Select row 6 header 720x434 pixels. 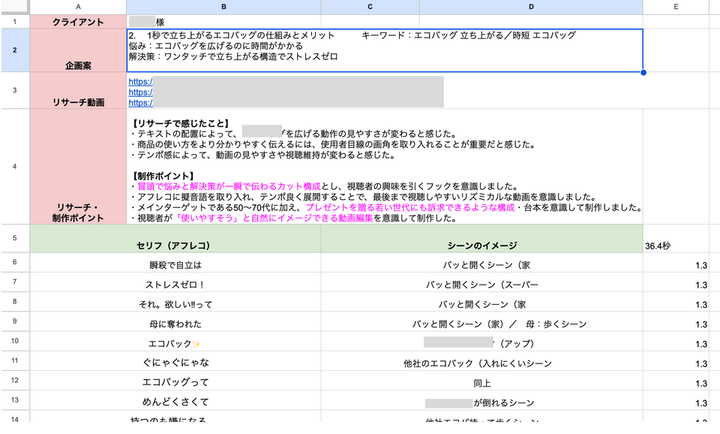15,262
